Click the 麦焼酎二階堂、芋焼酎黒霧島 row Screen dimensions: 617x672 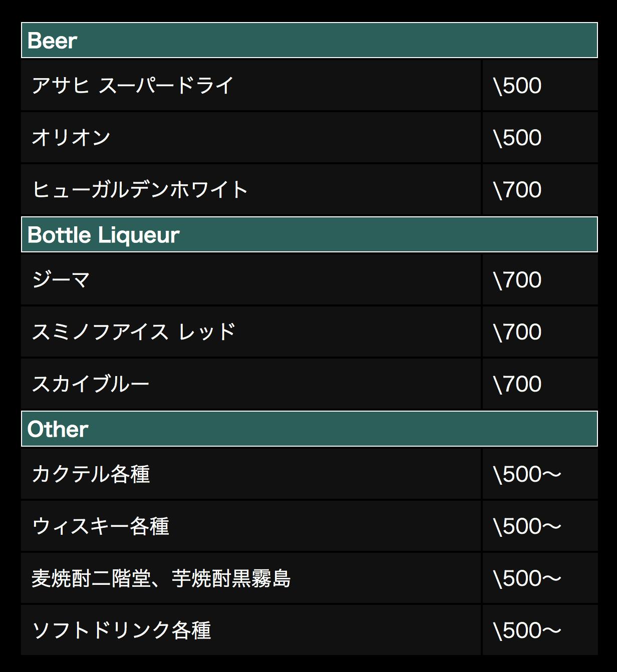click(x=161, y=578)
